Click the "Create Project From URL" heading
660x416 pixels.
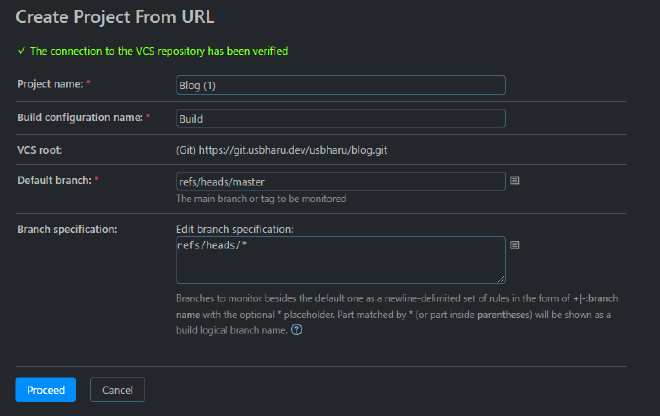pyautogui.click(x=114, y=17)
